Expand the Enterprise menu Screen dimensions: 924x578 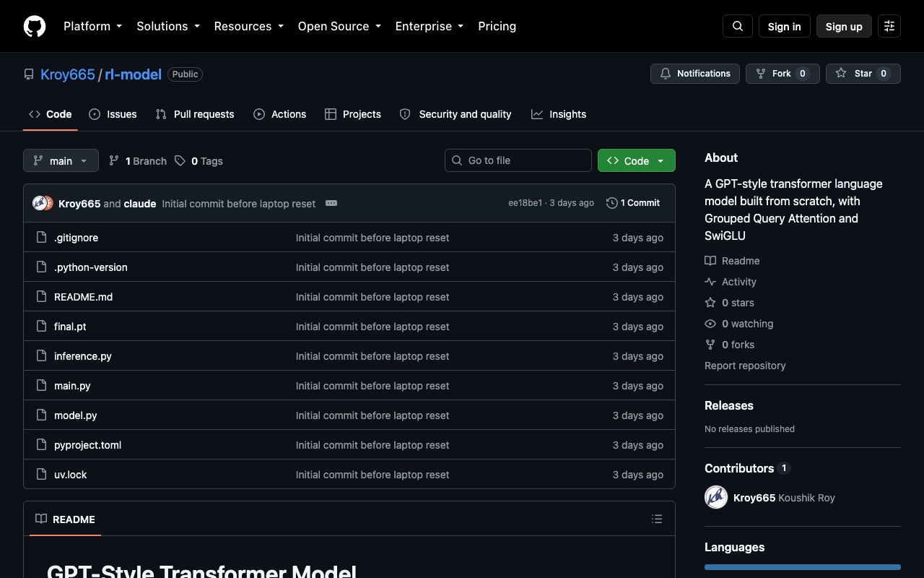click(430, 26)
